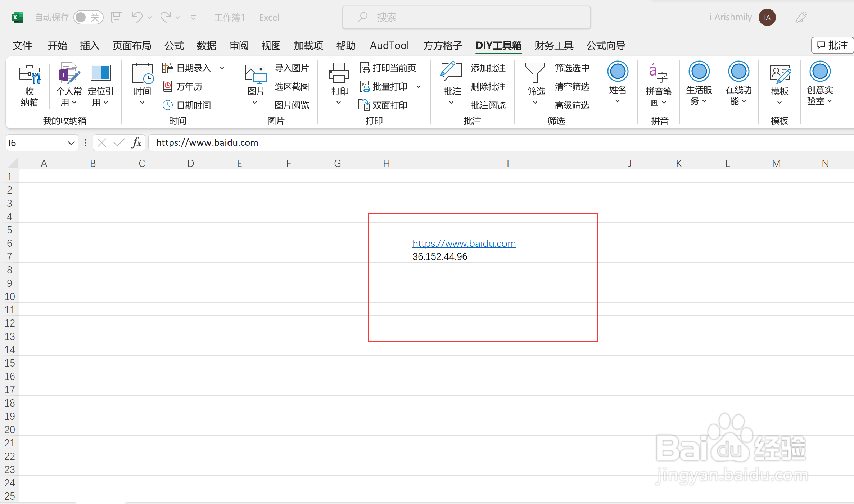This screenshot has width=854, height=504.
Task: Click the 图片 picture tool icon
Action: [256, 74]
